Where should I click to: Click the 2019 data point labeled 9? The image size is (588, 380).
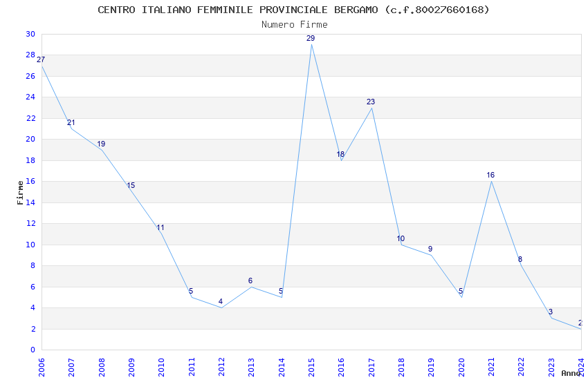tap(431, 256)
